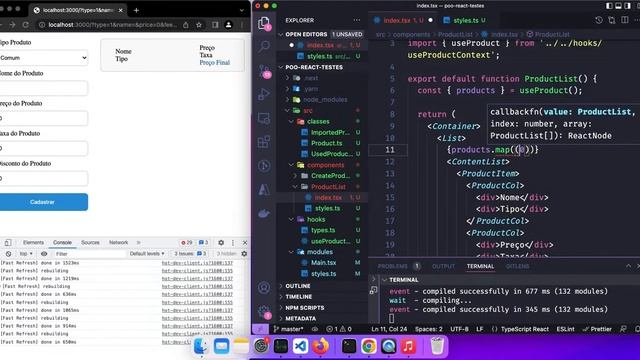Open the Trash in the Dock

click(x=437, y=346)
